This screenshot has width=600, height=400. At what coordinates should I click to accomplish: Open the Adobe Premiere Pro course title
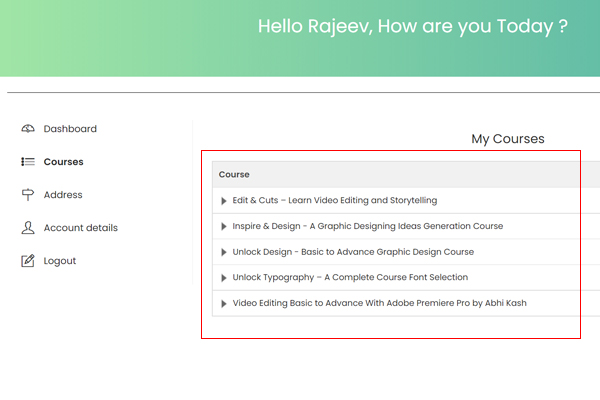pos(379,303)
